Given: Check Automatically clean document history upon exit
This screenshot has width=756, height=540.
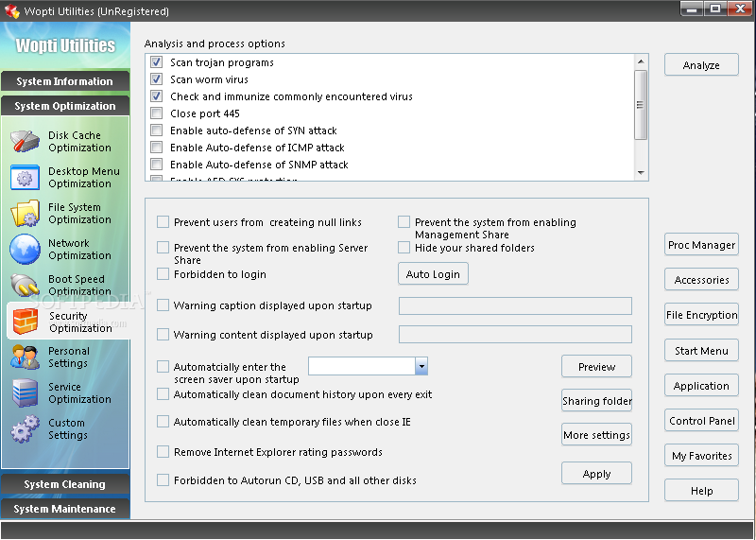Looking at the screenshot, I should [x=163, y=394].
